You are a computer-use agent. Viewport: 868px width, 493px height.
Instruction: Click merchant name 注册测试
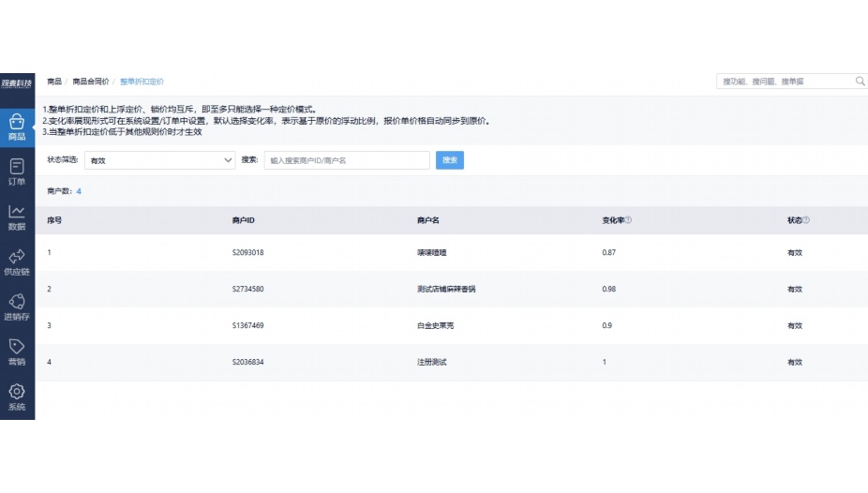[432, 362]
